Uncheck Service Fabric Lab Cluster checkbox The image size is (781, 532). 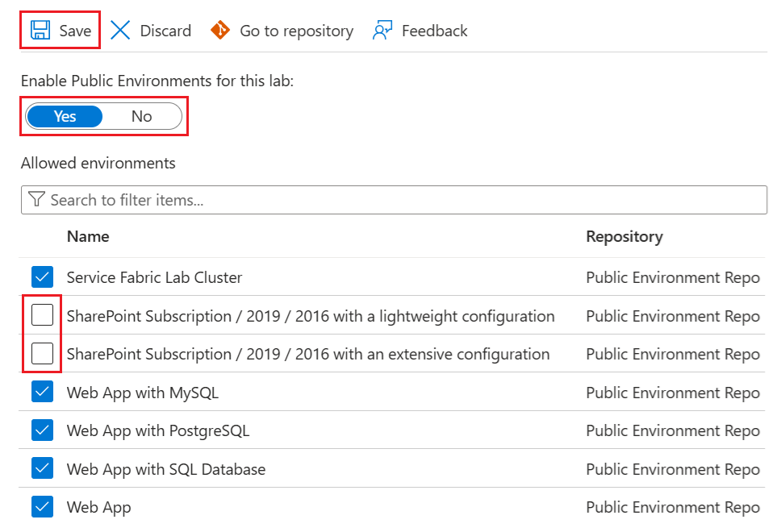coord(42,277)
